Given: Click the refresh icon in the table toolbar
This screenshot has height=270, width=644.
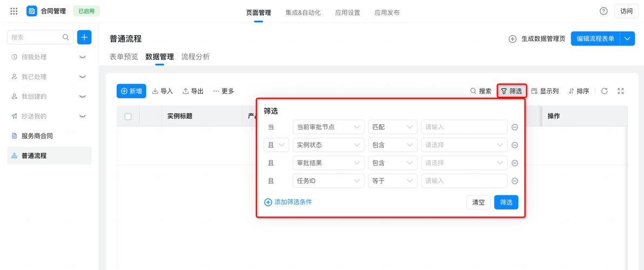Looking at the screenshot, I should pos(605,91).
